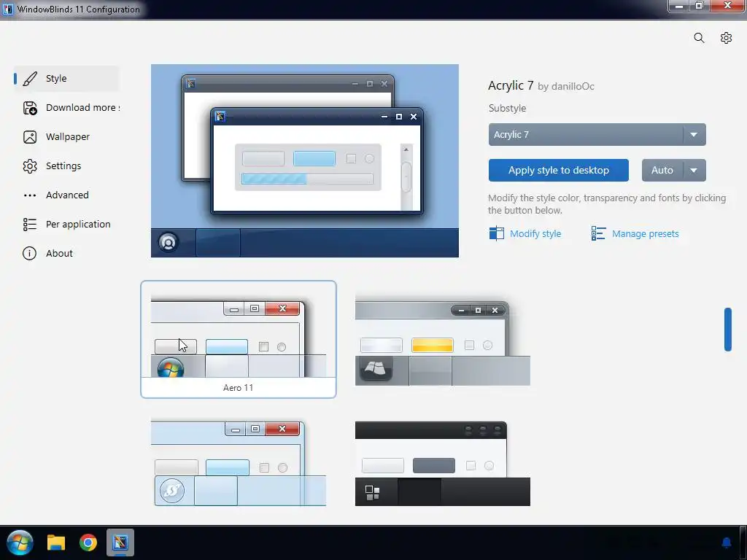Expand the Substyle dropdown arrow

[694, 135]
